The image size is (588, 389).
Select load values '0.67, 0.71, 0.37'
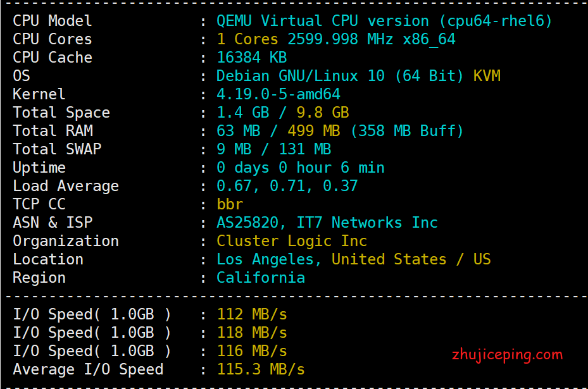pos(287,186)
